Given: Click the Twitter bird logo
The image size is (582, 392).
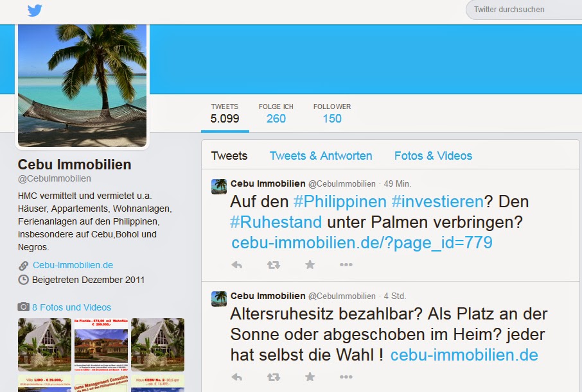Looking at the screenshot, I should 35,10.
